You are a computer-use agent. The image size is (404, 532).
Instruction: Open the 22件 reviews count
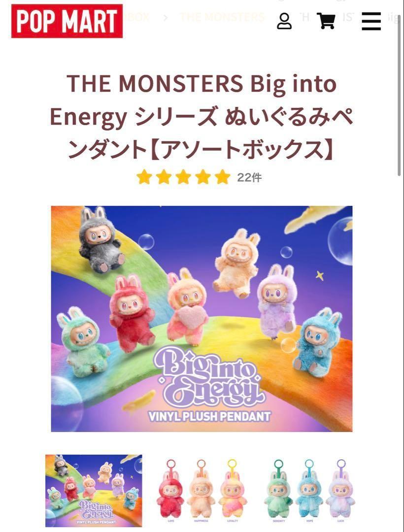(249, 177)
